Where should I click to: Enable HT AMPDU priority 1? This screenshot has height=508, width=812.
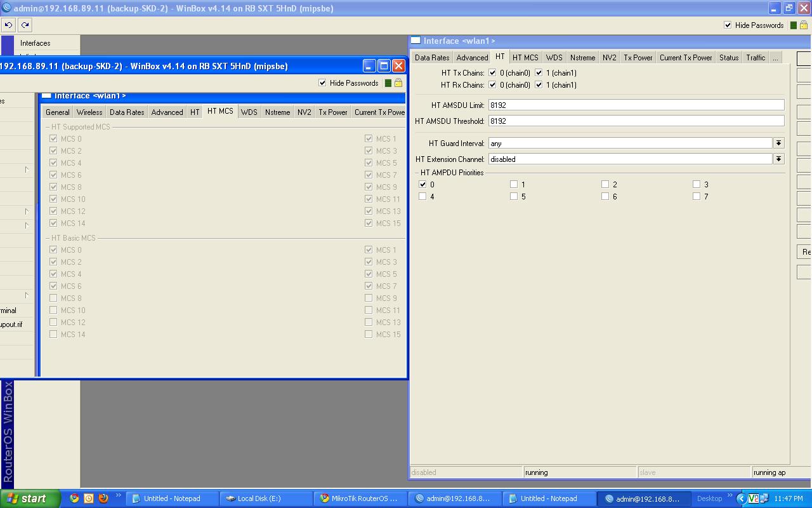pos(514,185)
